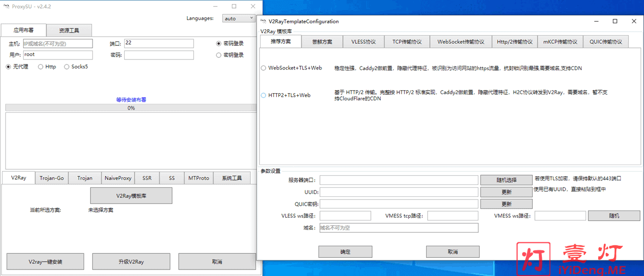The width and height of the screenshot is (644, 276).
Task: Switch to QUIC传输协议 tab
Action: tap(605, 42)
